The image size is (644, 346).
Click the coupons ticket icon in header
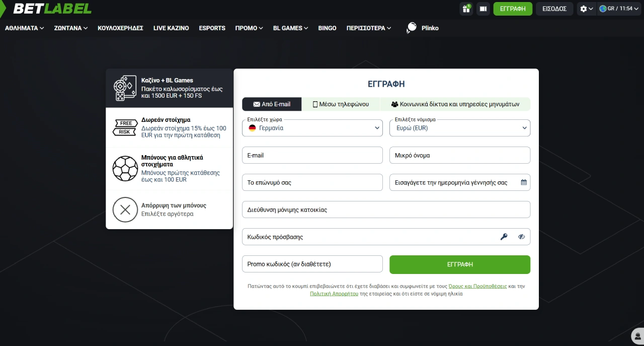click(x=483, y=9)
